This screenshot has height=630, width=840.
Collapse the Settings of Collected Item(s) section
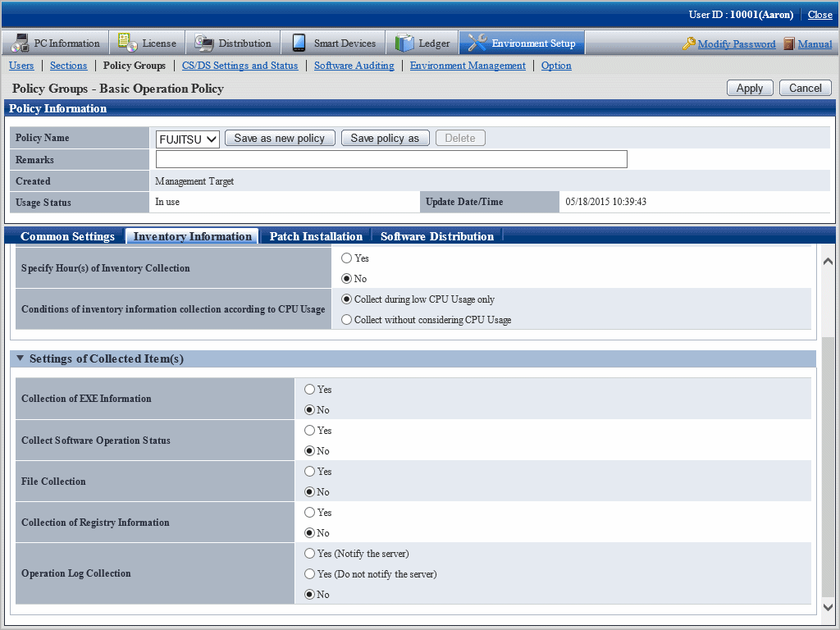21,358
